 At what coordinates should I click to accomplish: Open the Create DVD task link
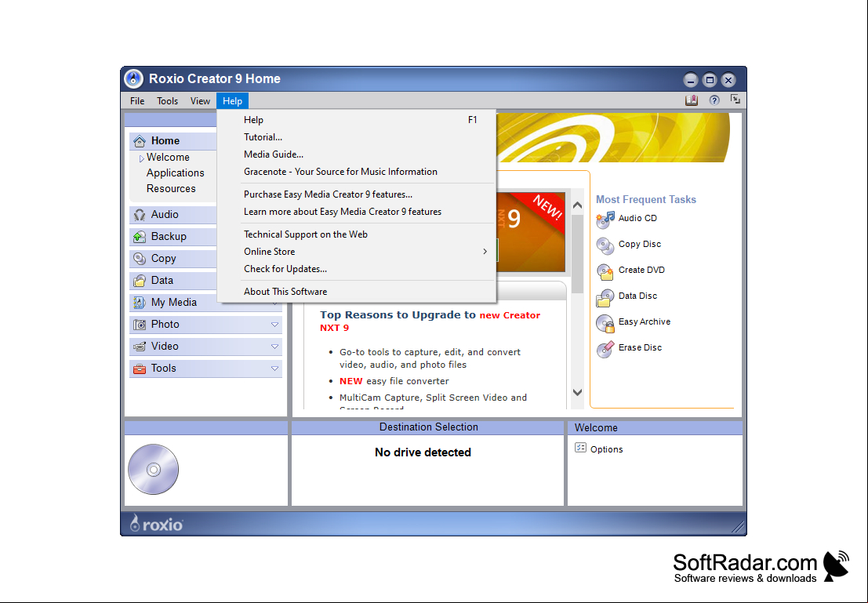coord(641,270)
